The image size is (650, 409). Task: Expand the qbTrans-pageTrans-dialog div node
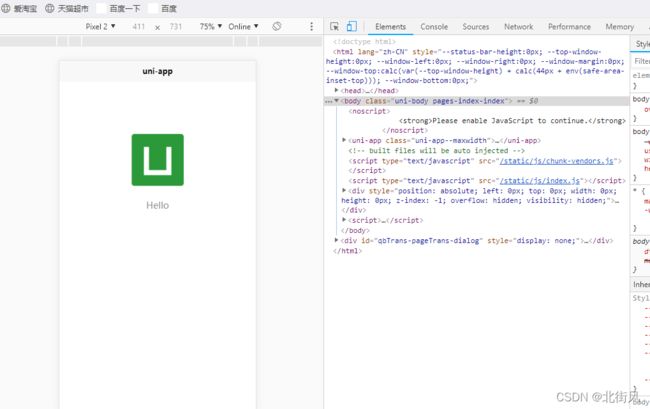[x=336, y=240]
